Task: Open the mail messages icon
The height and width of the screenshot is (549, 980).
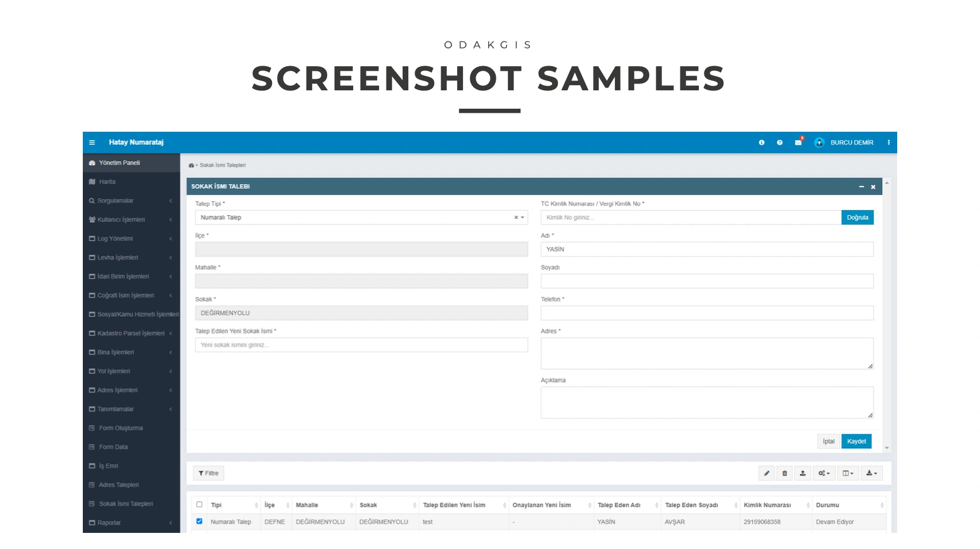Action: coord(798,143)
